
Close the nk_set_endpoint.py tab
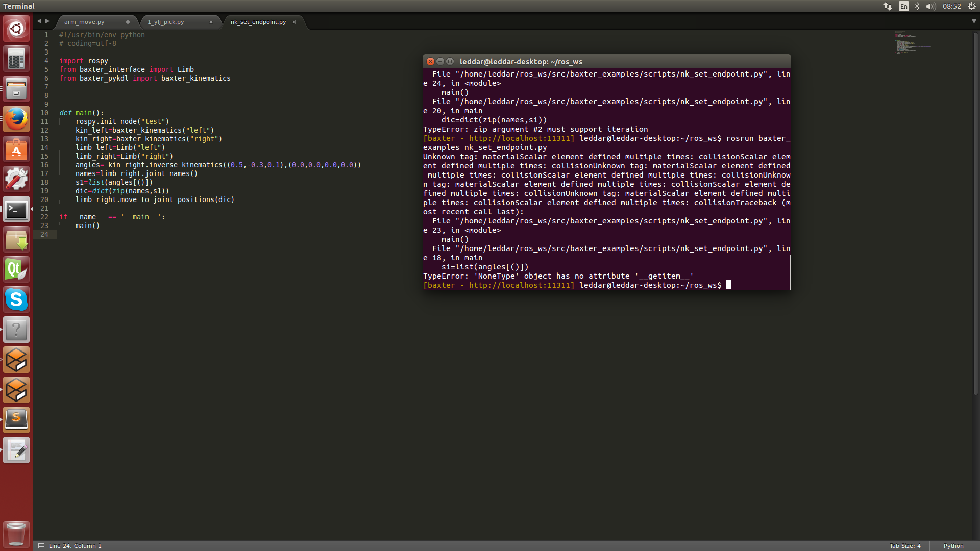pos(294,22)
